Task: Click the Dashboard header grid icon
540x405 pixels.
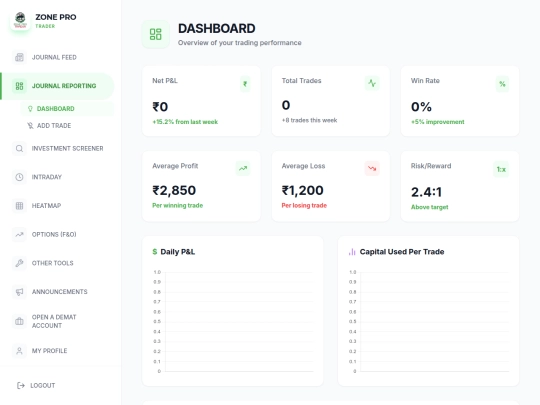Action: pyautogui.click(x=155, y=34)
